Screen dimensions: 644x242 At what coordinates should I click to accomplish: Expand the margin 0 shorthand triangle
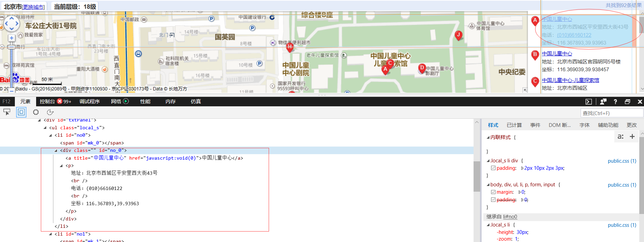click(520, 192)
